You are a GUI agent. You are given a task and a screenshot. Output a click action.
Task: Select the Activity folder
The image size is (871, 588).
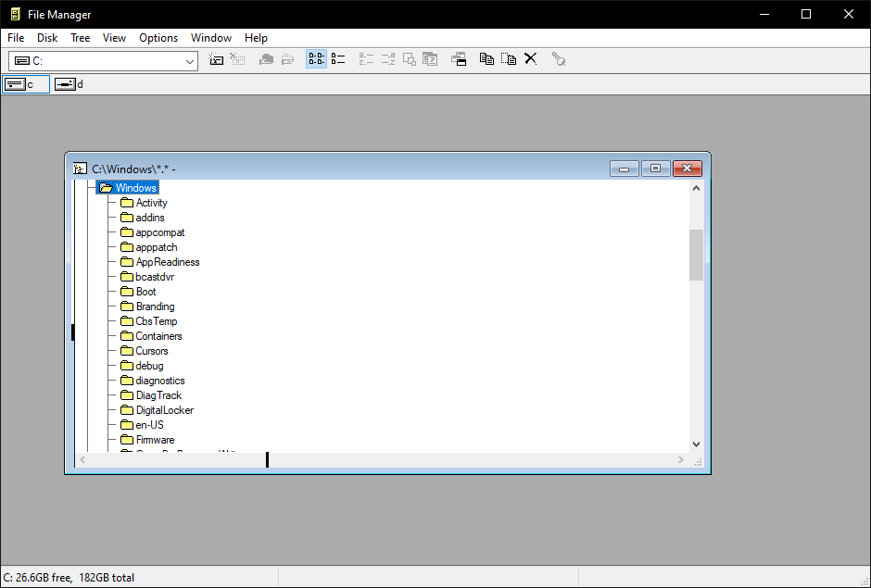click(144, 203)
